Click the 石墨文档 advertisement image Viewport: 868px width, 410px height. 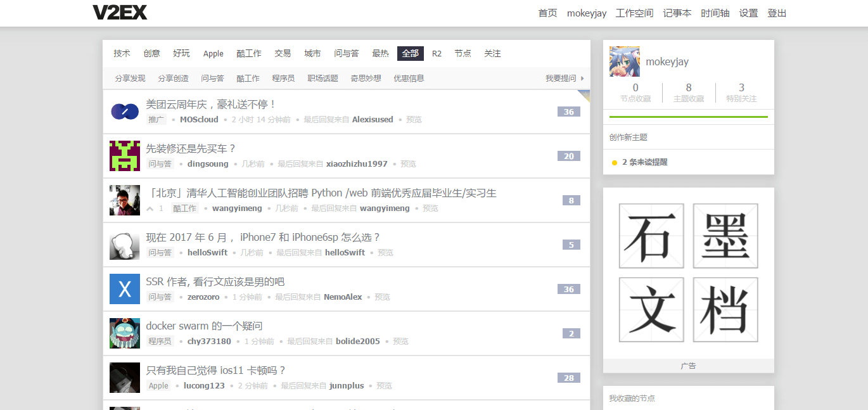tap(689, 273)
